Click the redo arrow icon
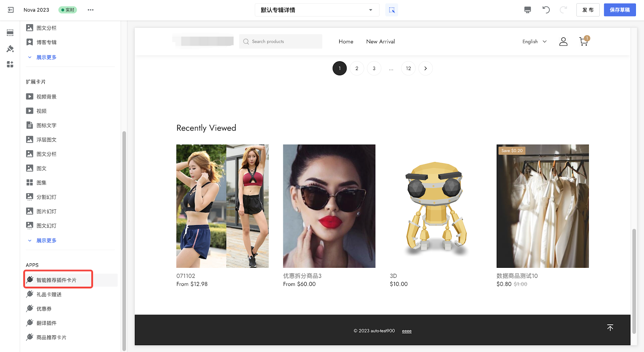Viewport: 644px width, 352px height. (563, 10)
